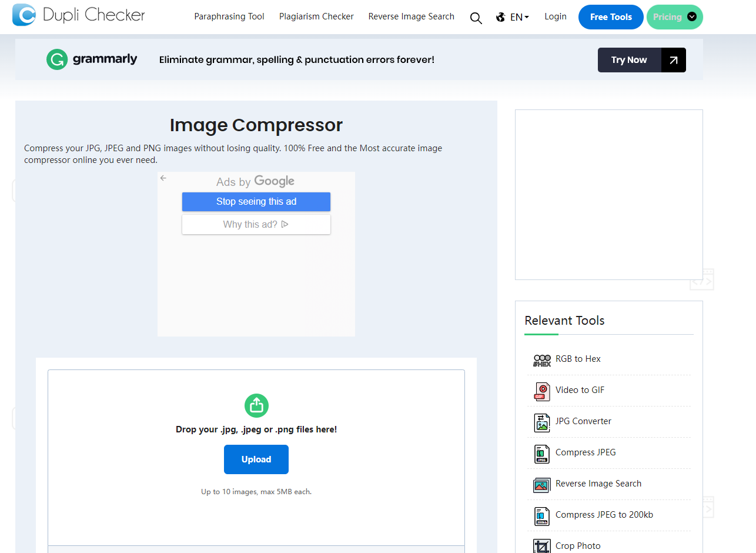756x553 pixels.
Task: Open Plagiarism Checker from the navigation
Action: (x=316, y=16)
